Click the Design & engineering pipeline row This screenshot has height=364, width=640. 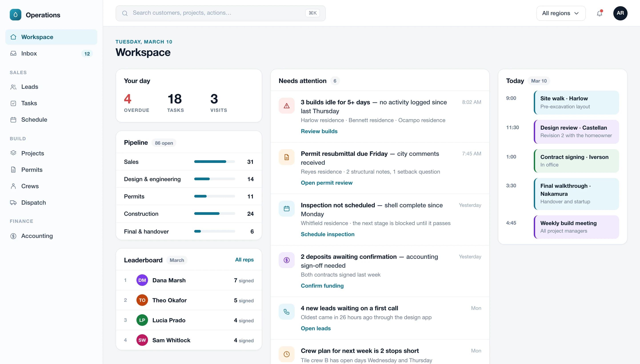[x=189, y=179]
